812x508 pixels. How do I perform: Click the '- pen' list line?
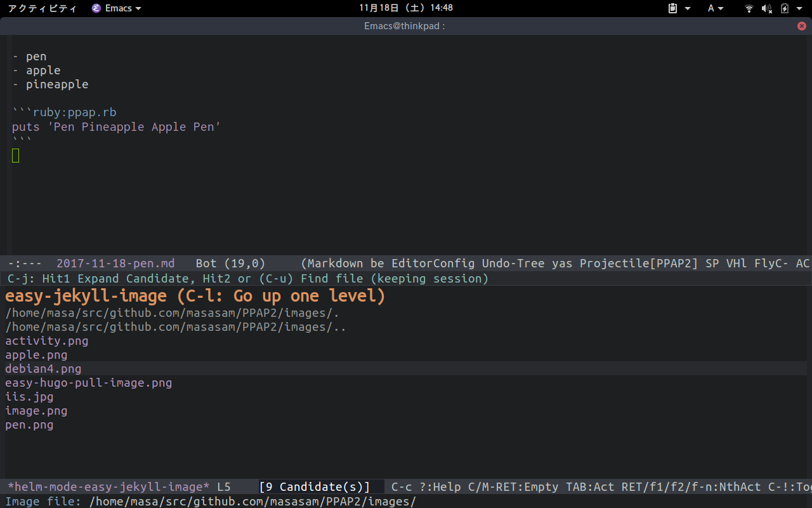pos(29,57)
